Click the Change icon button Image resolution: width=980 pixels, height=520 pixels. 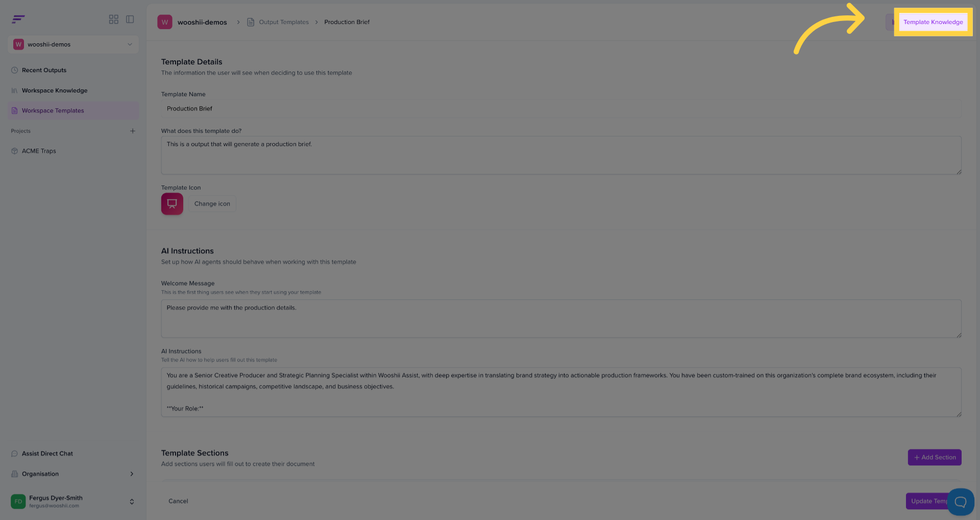(x=212, y=204)
